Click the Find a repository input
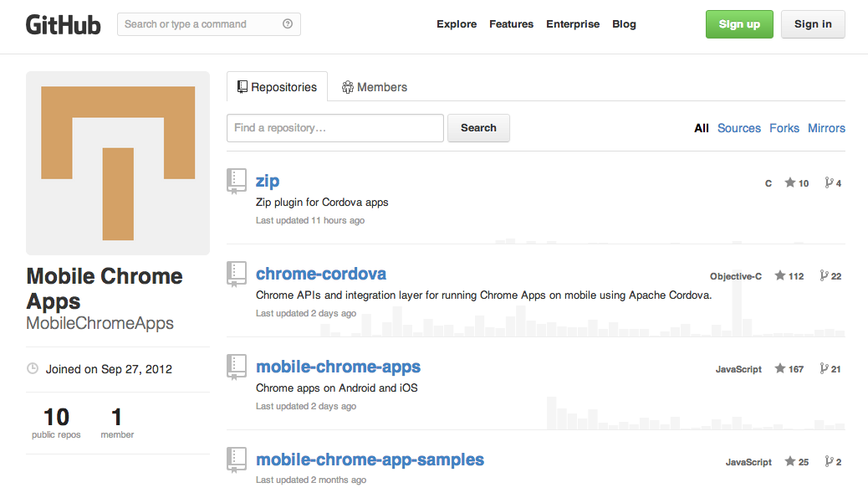868x498 pixels. click(334, 128)
